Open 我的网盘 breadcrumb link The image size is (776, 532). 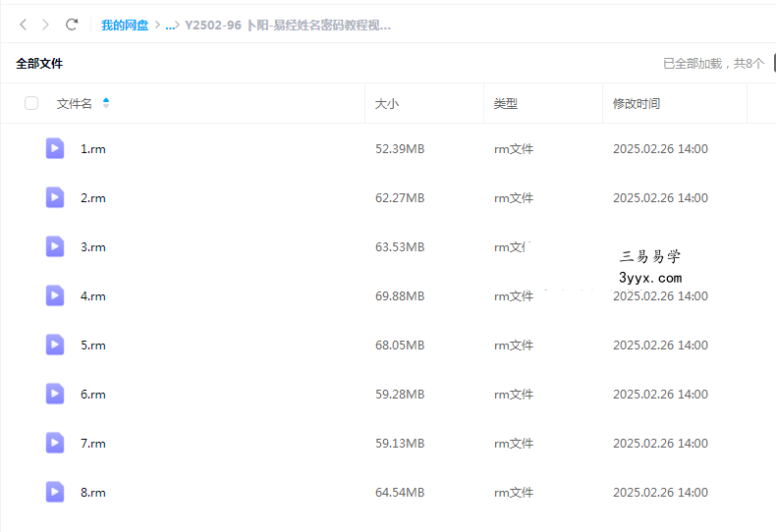click(x=125, y=26)
